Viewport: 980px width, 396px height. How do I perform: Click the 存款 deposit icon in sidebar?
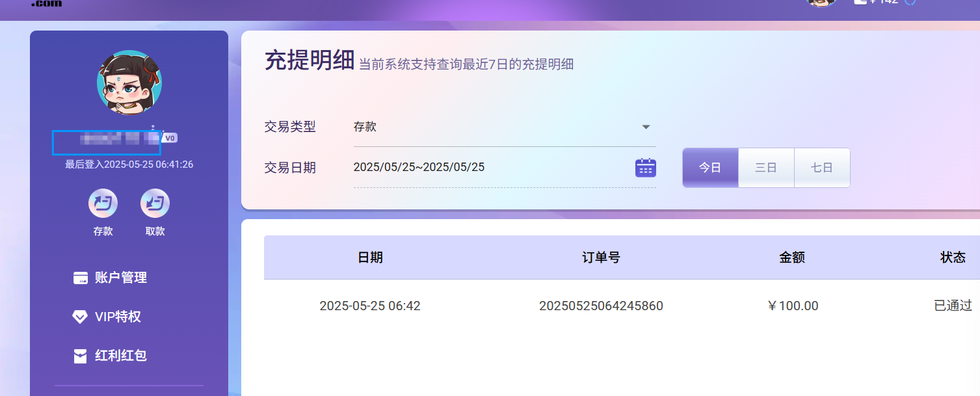[103, 204]
